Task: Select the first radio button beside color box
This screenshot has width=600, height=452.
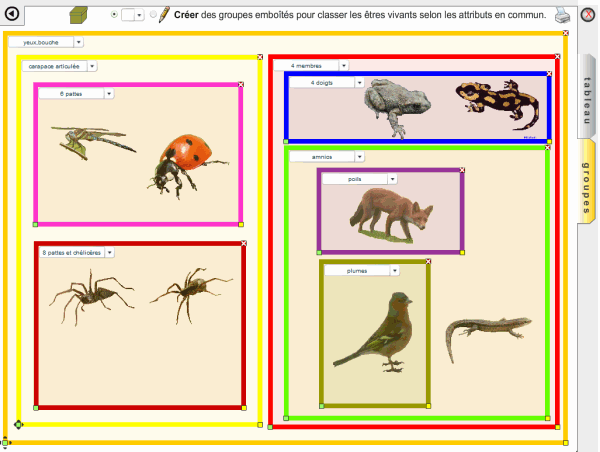Action: pos(114,15)
